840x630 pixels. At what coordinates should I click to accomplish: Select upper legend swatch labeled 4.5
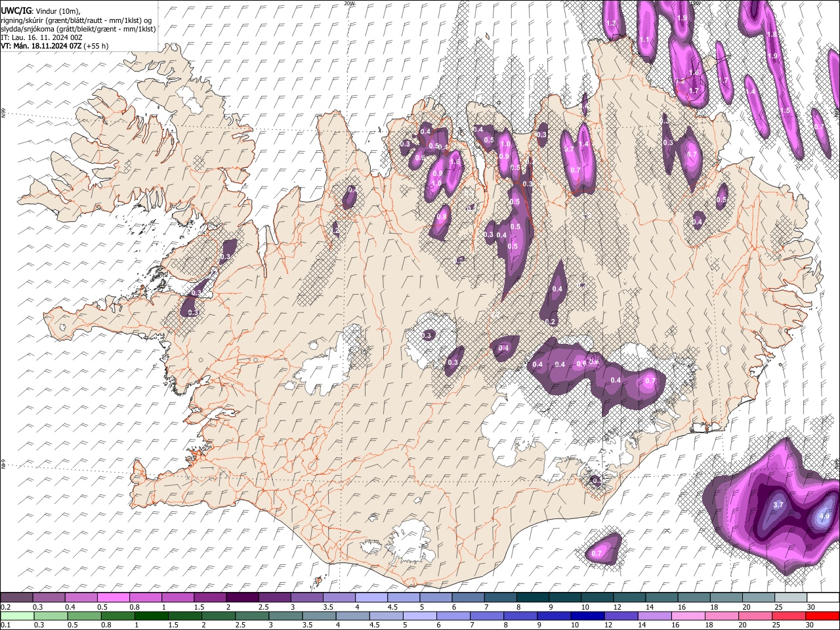coord(404,598)
